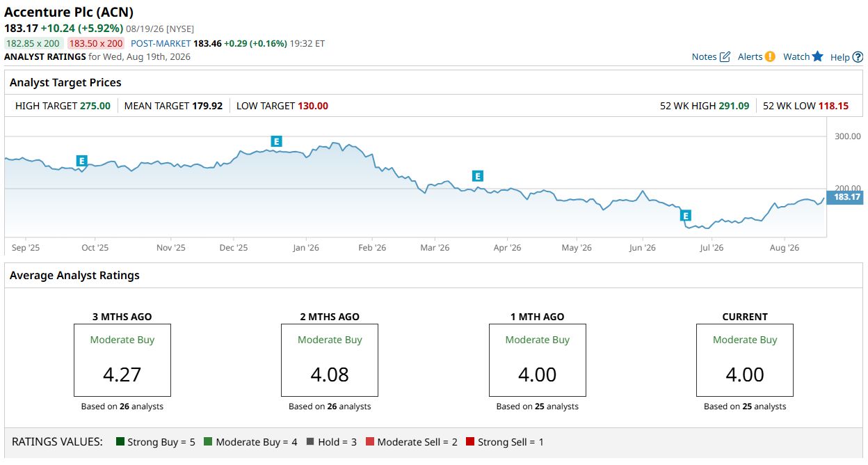The height and width of the screenshot is (465, 868).
Task: Open the Help question mark icon
Action: (x=858, y=57)
